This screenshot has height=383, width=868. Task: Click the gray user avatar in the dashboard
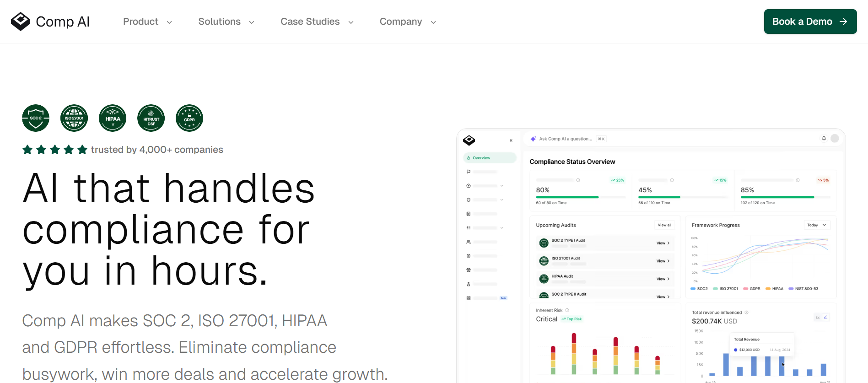(835, 138)
